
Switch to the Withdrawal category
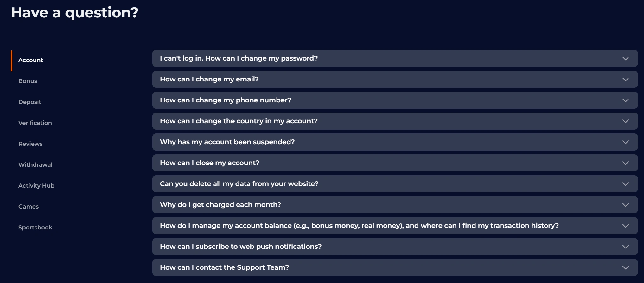point(35,164)
